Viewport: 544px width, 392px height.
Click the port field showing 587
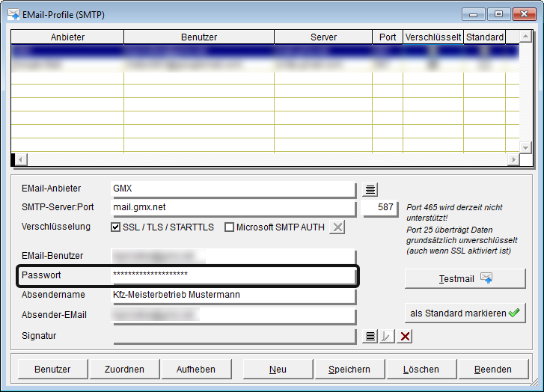(379, 208)
